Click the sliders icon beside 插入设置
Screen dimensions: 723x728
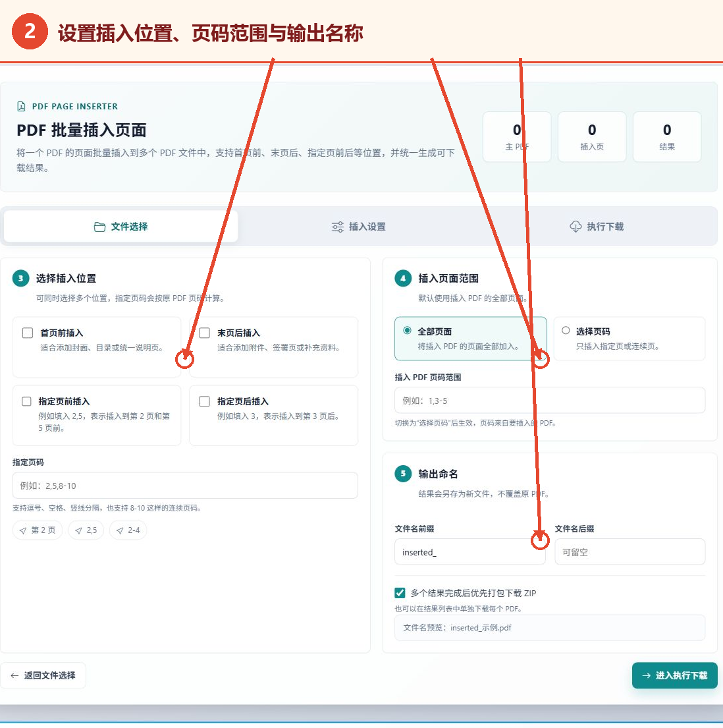click(x=337, y=227)
